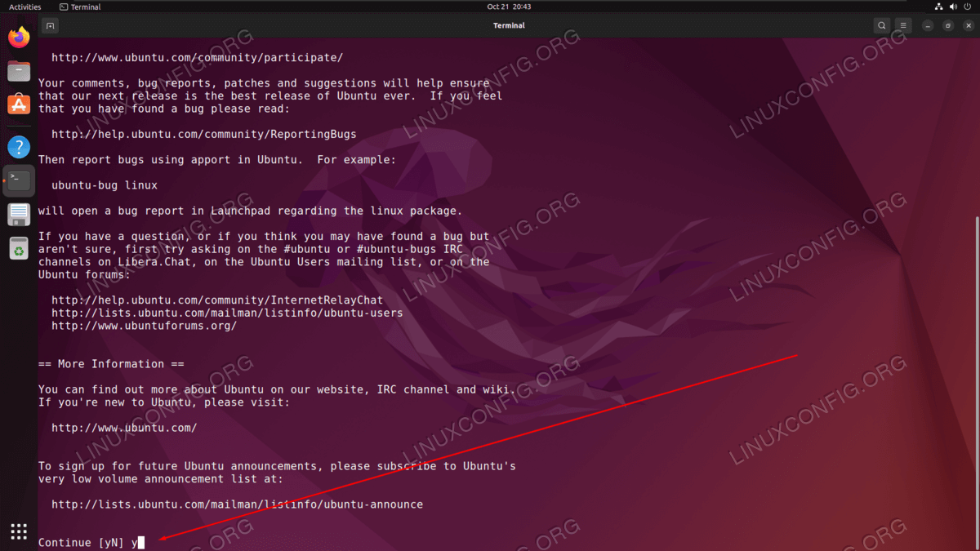Maximize the Terminal window

[x=947, y=26]
